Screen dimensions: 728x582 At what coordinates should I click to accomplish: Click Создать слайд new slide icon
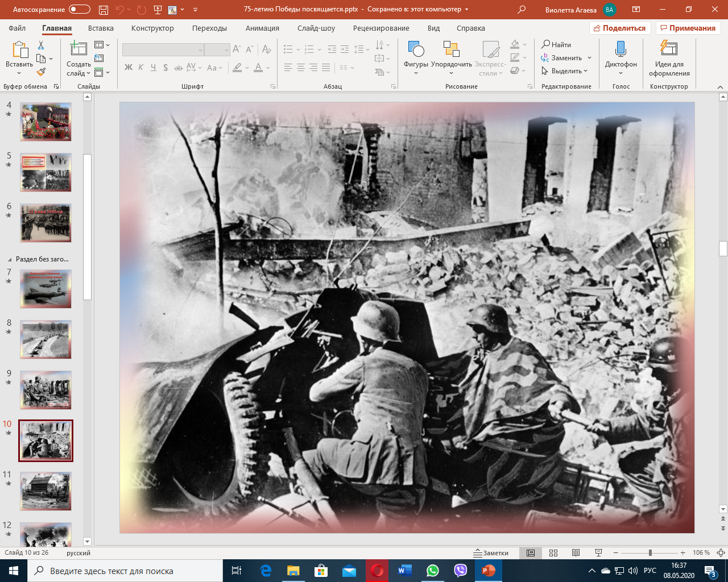coord(78,50)
